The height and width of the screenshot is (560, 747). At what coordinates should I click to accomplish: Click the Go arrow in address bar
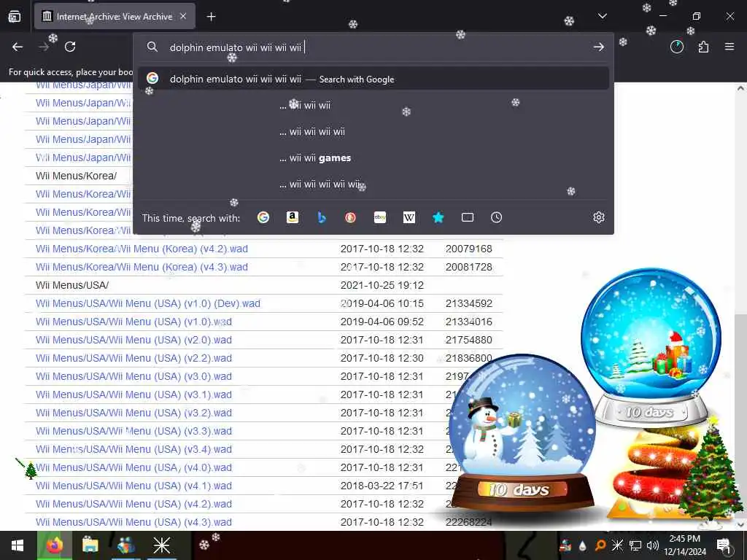tap(599, 47)
